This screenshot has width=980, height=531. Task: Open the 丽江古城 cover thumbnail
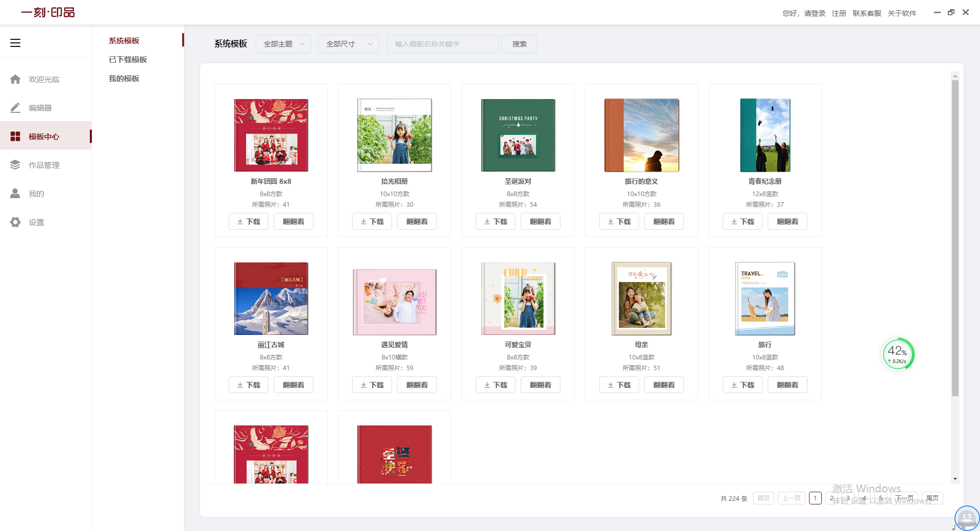(271, 299)
